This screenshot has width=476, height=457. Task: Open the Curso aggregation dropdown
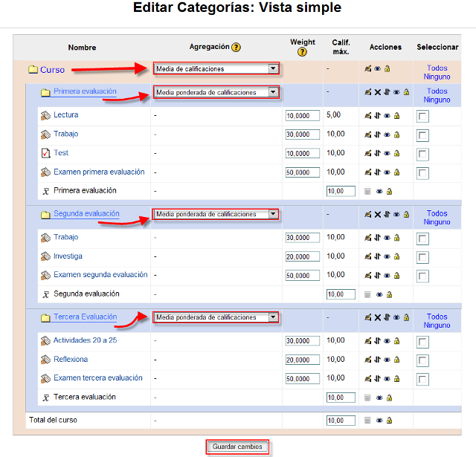[x=216, y=69]
